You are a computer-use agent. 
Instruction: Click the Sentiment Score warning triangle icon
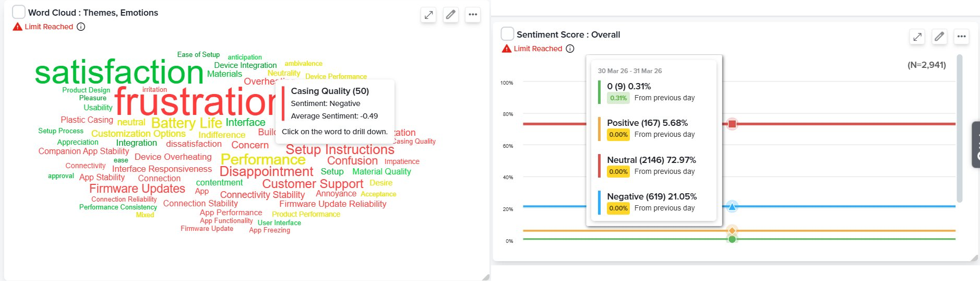pos(506,49)
